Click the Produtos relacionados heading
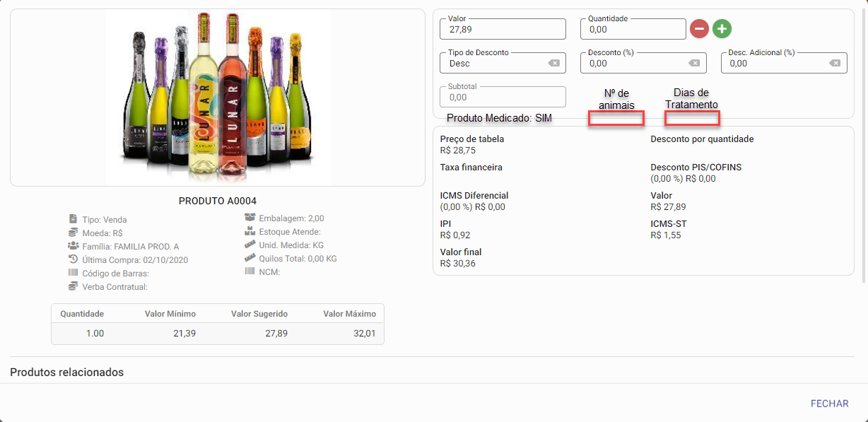Image resolution: width=868 pixels, height=422 pixels. [66, 372]
